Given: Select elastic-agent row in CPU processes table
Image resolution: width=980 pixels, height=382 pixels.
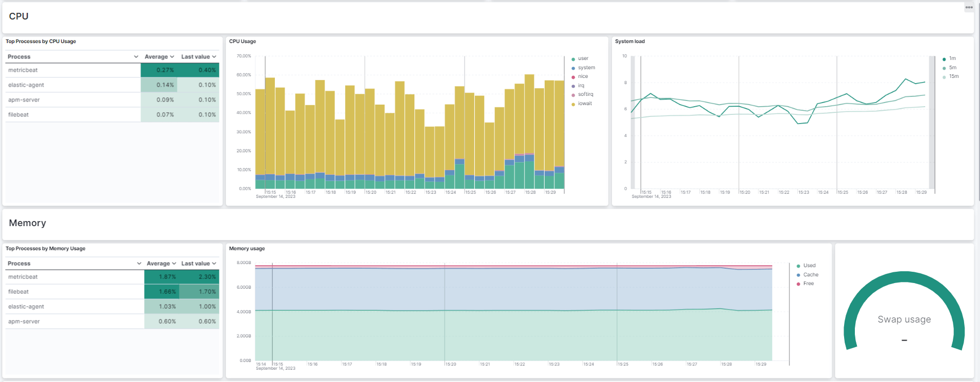Looking at the screenshot, I should pyautogui.click(x=112, y=85).
